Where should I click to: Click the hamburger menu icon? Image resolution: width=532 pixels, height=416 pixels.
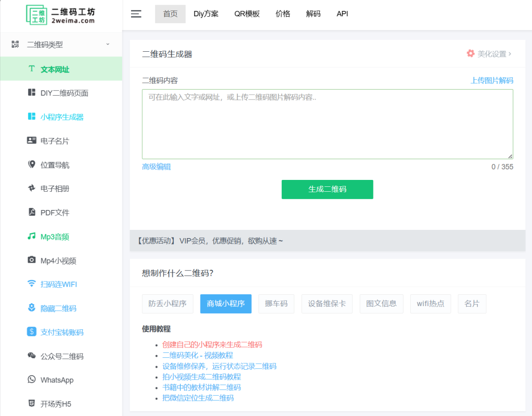coord(136,14)
